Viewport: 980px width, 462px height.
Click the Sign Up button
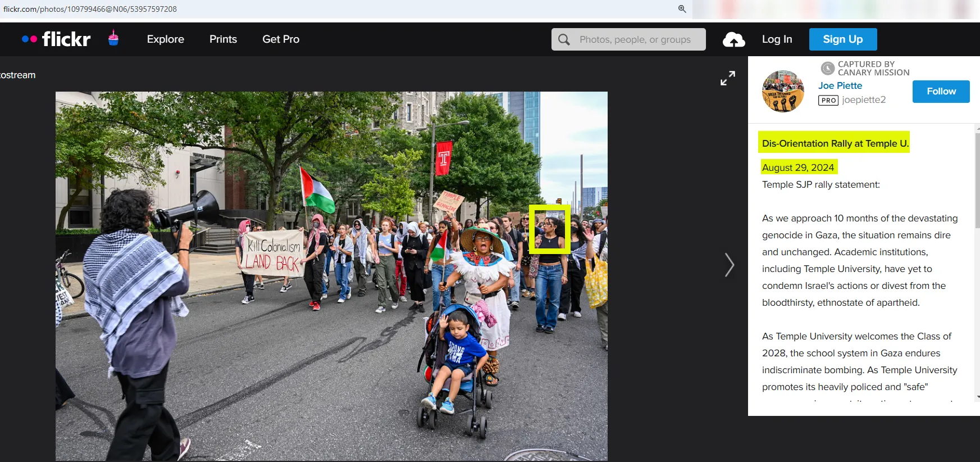point(842,39)
